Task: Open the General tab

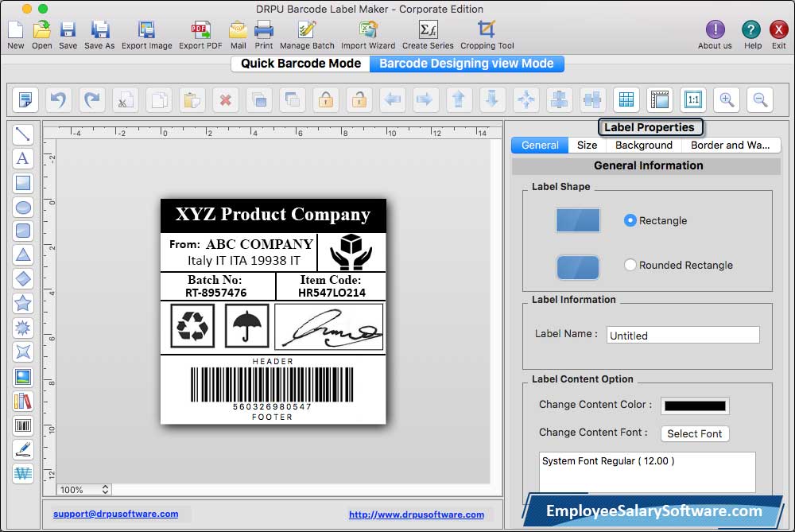Action: click(540, 145)
